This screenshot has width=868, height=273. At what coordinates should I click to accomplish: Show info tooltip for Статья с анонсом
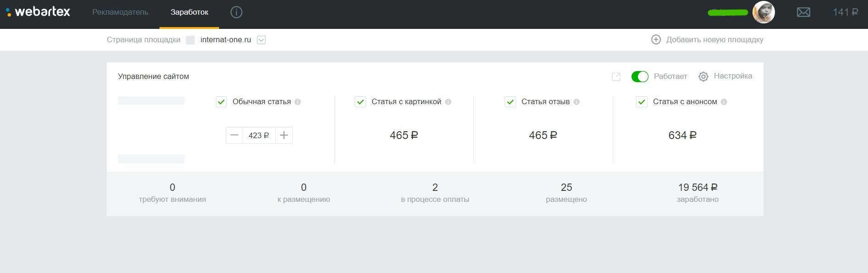coord(724,102)
